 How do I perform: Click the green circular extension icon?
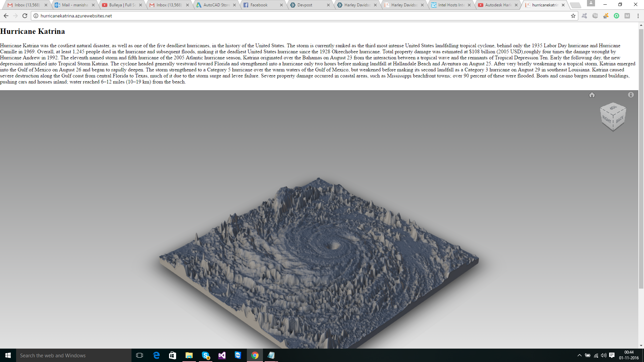[616, 16]
